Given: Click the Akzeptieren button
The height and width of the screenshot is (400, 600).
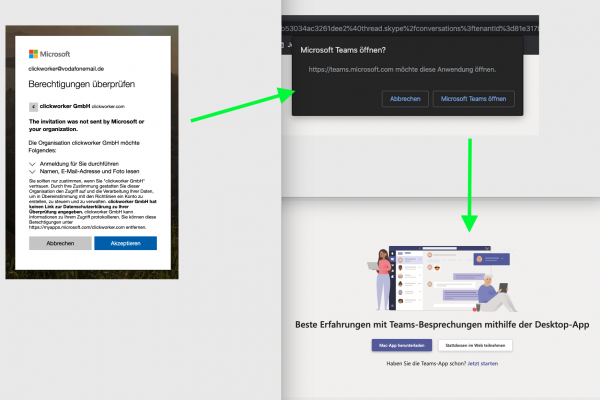Looking at the screenshot, I should tap(126, 243).
